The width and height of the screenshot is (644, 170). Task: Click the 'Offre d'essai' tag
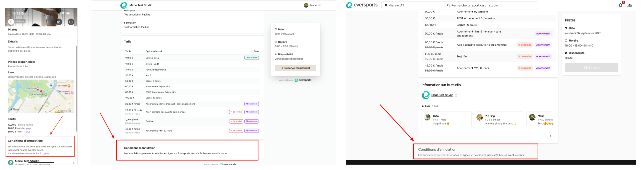click(251, 58)
